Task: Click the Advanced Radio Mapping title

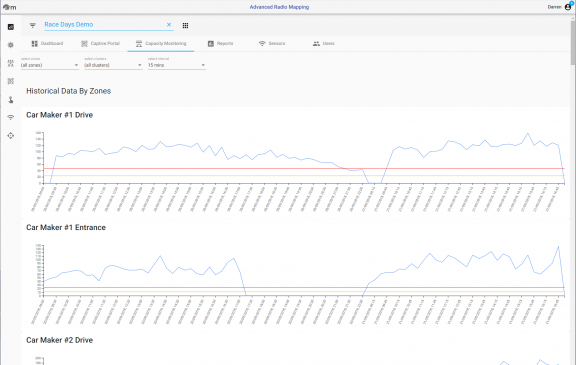Action: pos(279,7)
